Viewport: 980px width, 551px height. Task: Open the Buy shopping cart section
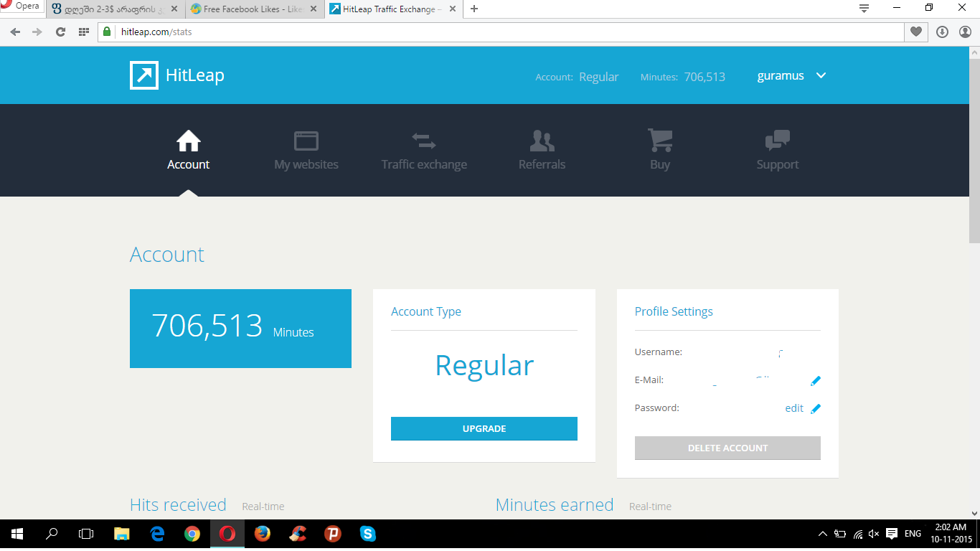pos(660,151)
